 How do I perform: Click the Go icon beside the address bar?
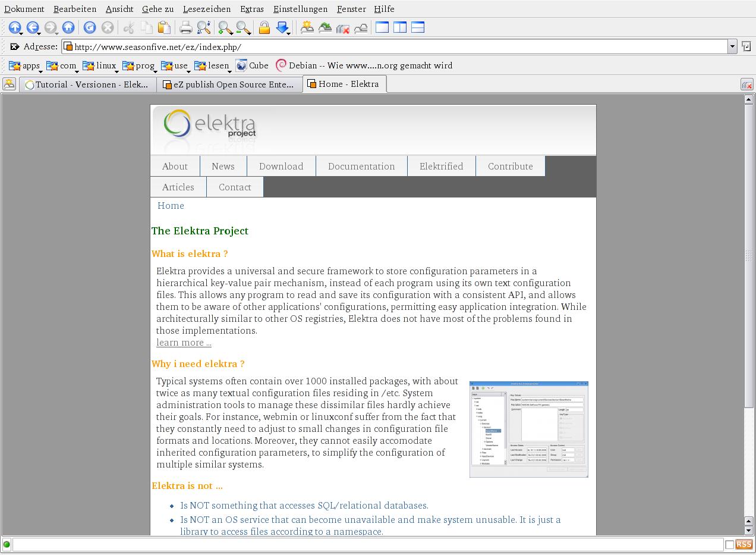[746, 46]
